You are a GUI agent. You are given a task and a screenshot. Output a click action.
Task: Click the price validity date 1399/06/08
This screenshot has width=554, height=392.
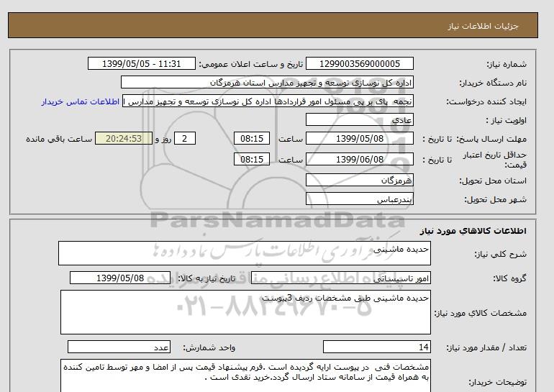(359, 159)
